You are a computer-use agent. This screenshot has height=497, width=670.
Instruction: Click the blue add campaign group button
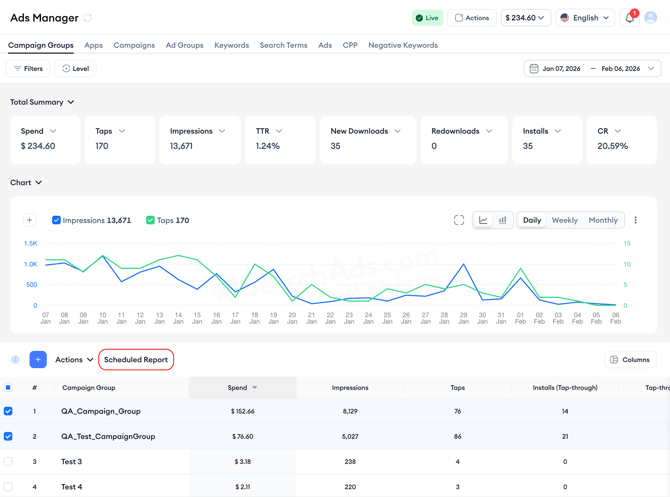38,360
